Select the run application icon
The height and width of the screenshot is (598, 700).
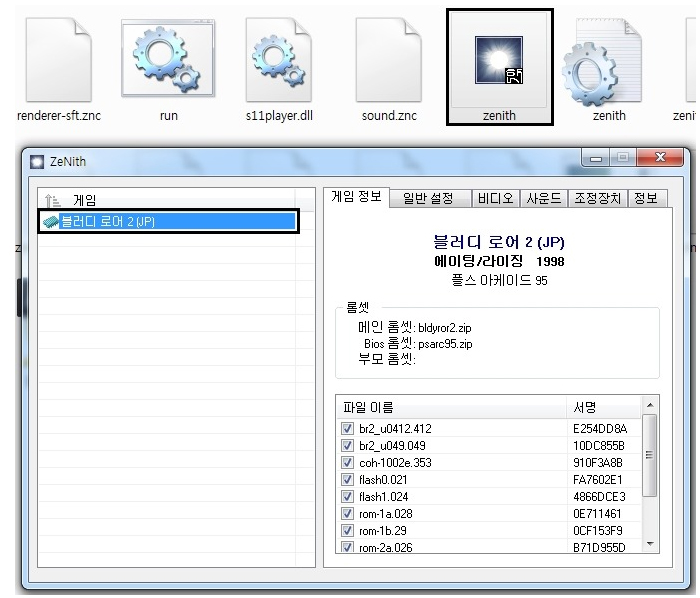click(168, 58)
